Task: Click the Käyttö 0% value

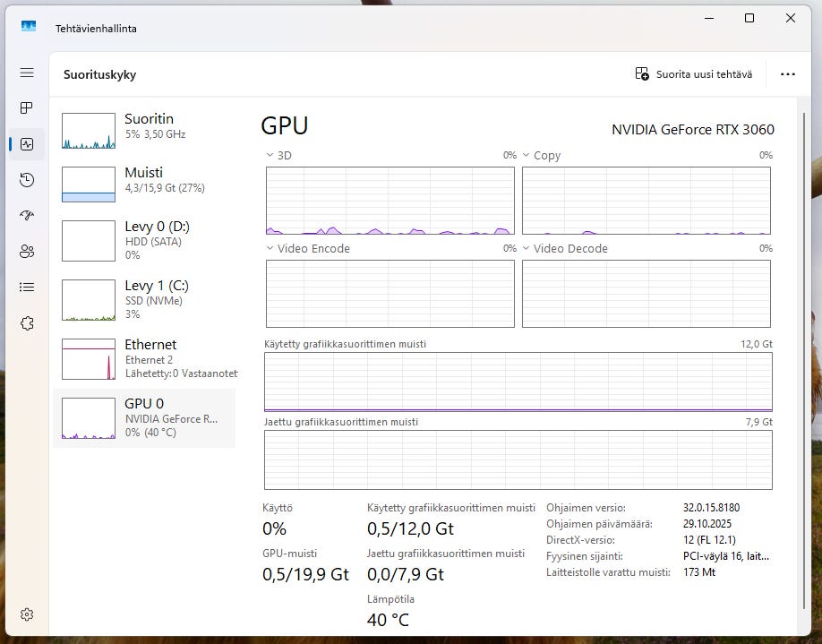Action: coord(274,528)
